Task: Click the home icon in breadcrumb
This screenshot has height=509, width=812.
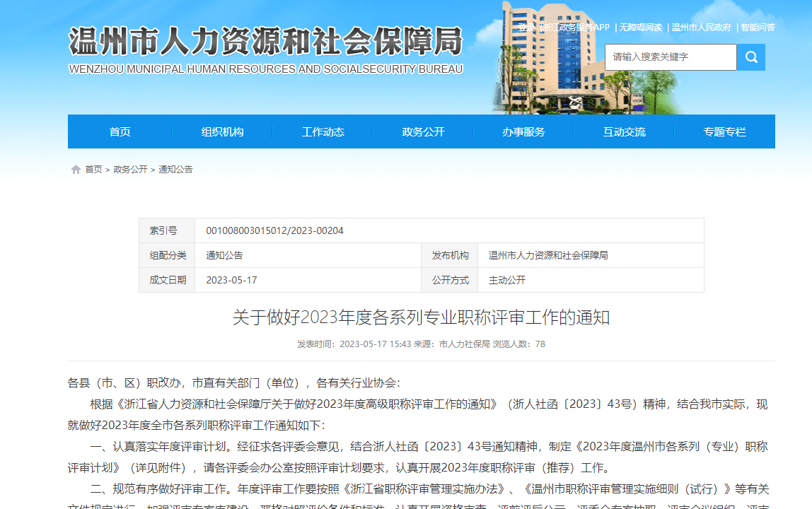Action: point(76,170)
